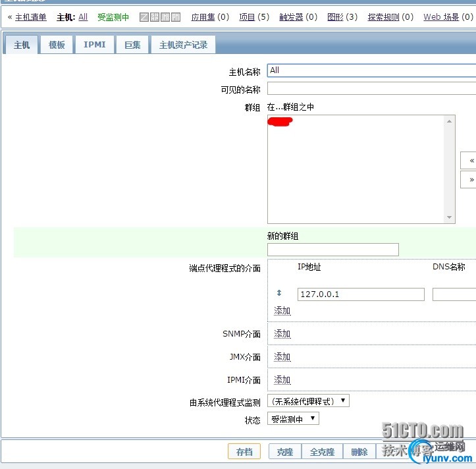The height and width of the screenshot is (469, 476).
Task: Select the 主机 tab
Action: pos(22,45)
